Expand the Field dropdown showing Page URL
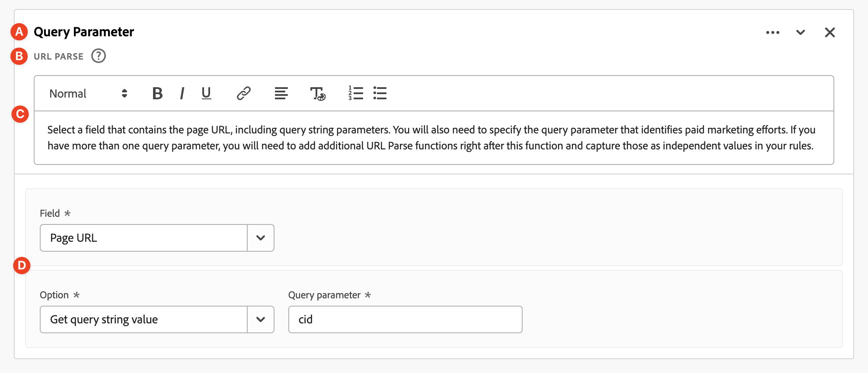The image size is (868, 373). coord(261,238)
